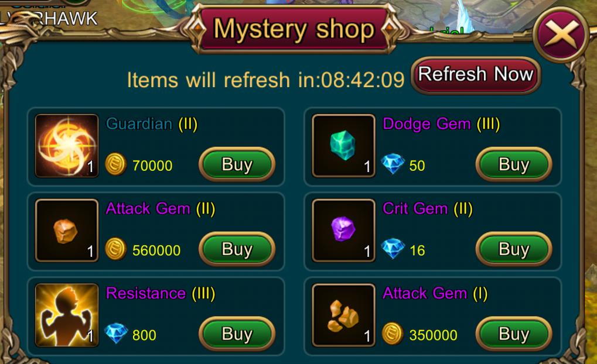Refresh shop items with Refresh Now
Image resolution: width=597 pixels, height=364 pixels.
[x=476, y=75]
